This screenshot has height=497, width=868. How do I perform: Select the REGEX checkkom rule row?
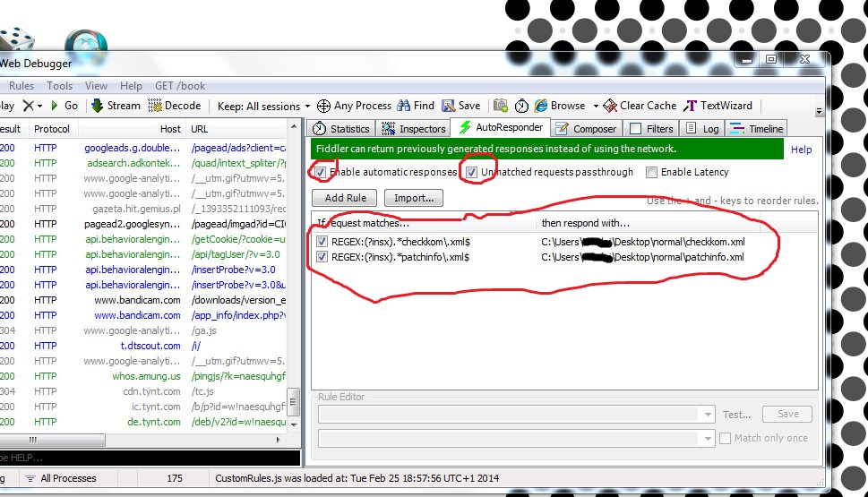[564, 242]
